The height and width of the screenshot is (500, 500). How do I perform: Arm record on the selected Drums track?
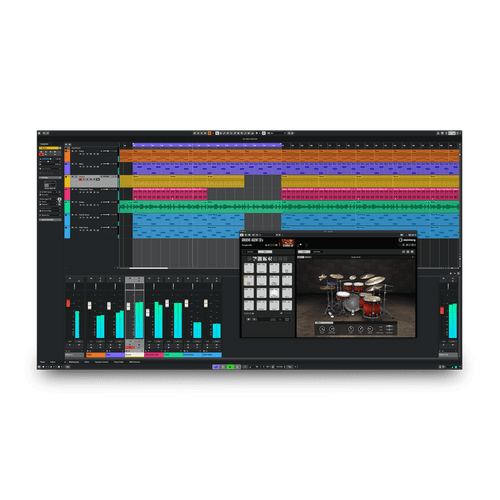pos(80,179)
